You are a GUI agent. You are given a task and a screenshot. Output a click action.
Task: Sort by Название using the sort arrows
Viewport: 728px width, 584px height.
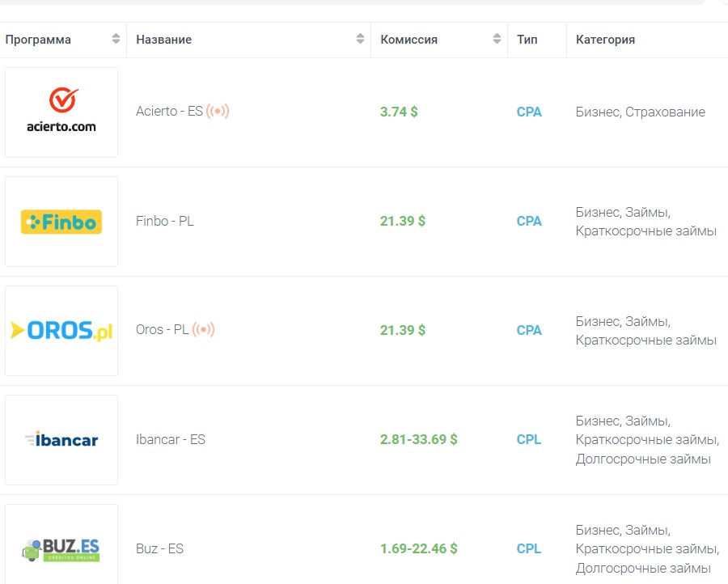coord(360,40)
